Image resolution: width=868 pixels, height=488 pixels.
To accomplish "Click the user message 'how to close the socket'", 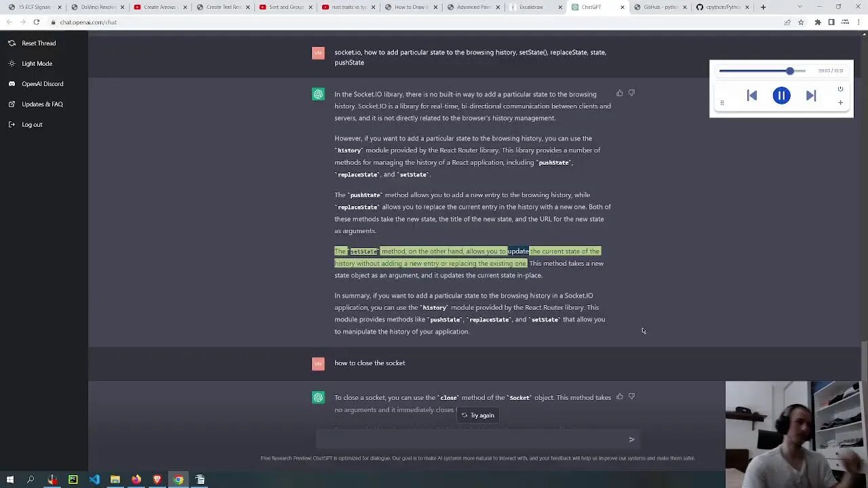I will click(x=370, y=363).
